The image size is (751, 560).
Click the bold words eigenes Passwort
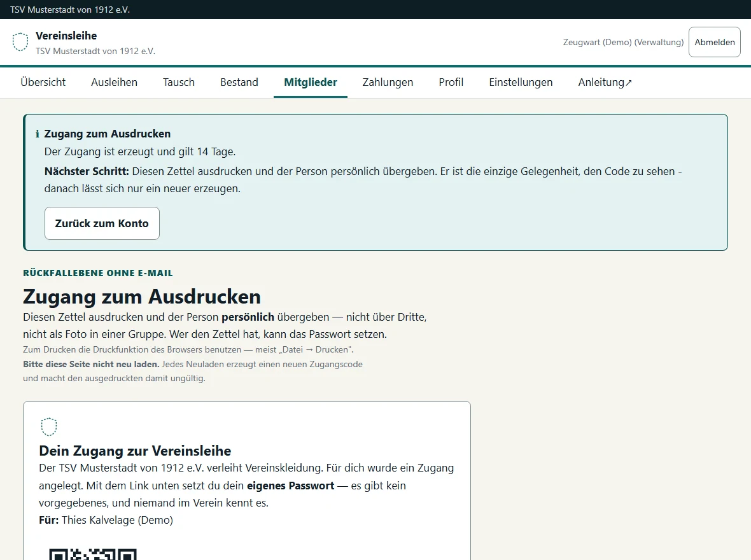click(290, 486)
